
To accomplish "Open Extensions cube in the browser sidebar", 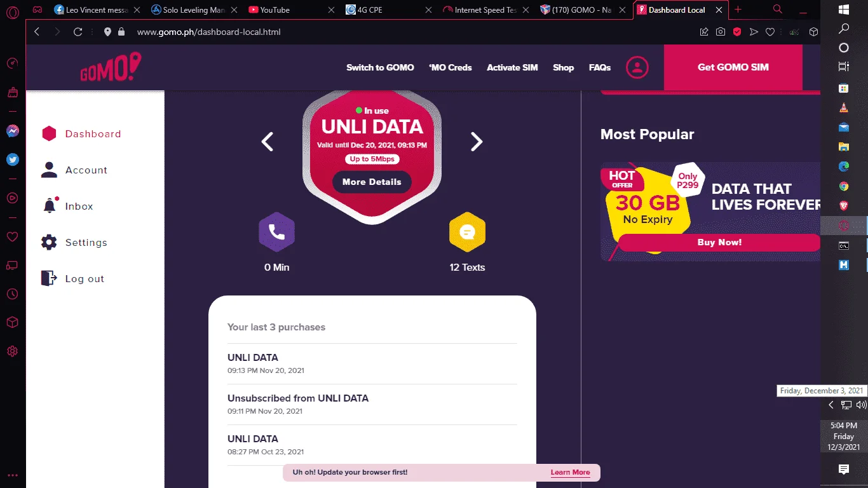I will [x=12, y=323].
